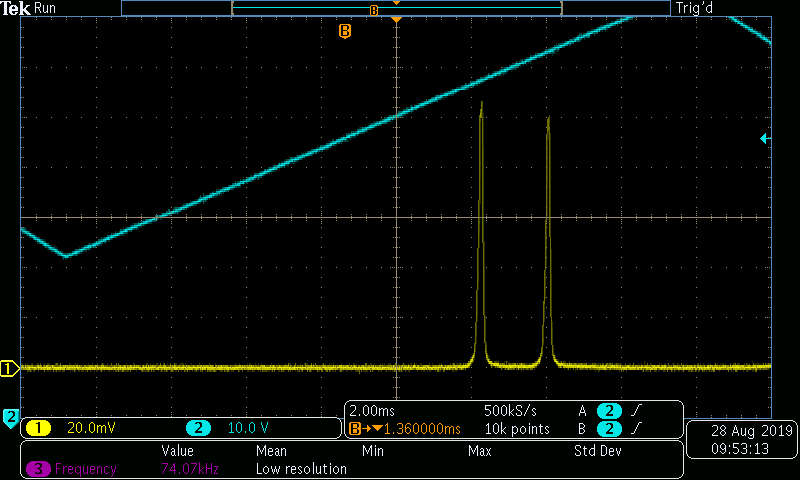Viewport: 800px width, 480px height.
Task: Click the Std Dev column header
Action: 597,451
